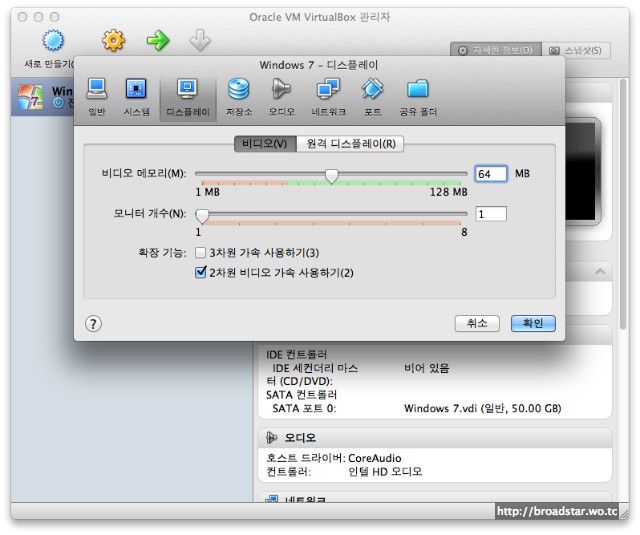The height and width of the screenshot is (535, 640).
Task: Click the 'SATA 컨트롤러' storage entry
Action: pos(301,395)
